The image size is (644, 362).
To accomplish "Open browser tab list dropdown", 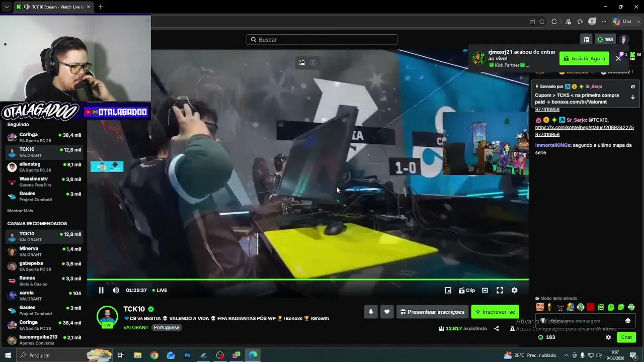I will pos(7,7).
